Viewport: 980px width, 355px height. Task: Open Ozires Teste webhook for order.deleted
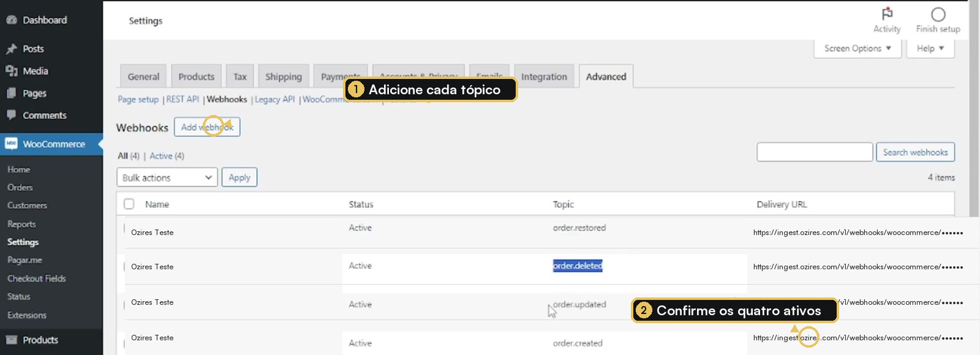[152, 267]
